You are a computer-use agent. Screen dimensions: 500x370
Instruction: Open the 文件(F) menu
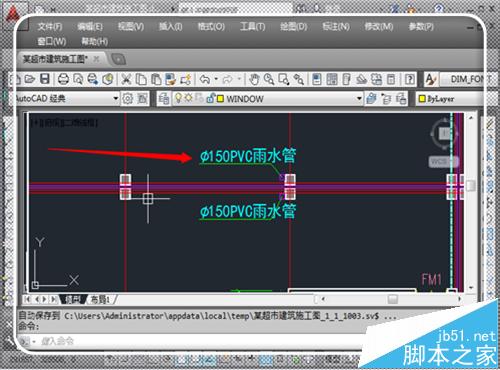50,26
